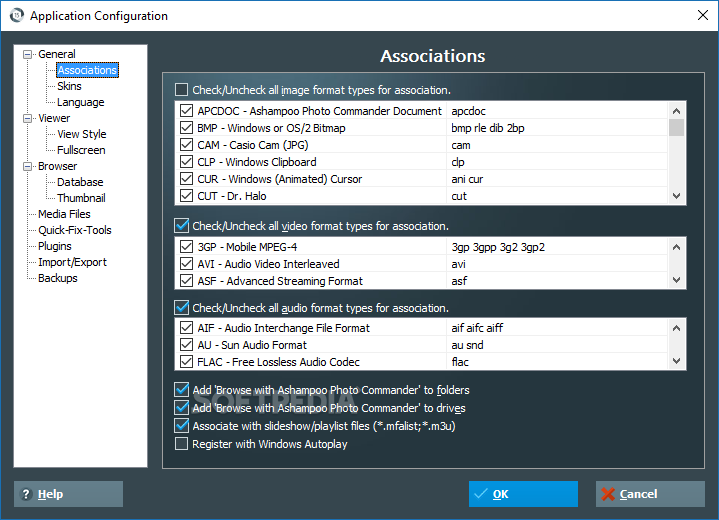Screen dimensions: 719x520
Task: Close the Application Configuration dialog
Action: tap(702, 15)
